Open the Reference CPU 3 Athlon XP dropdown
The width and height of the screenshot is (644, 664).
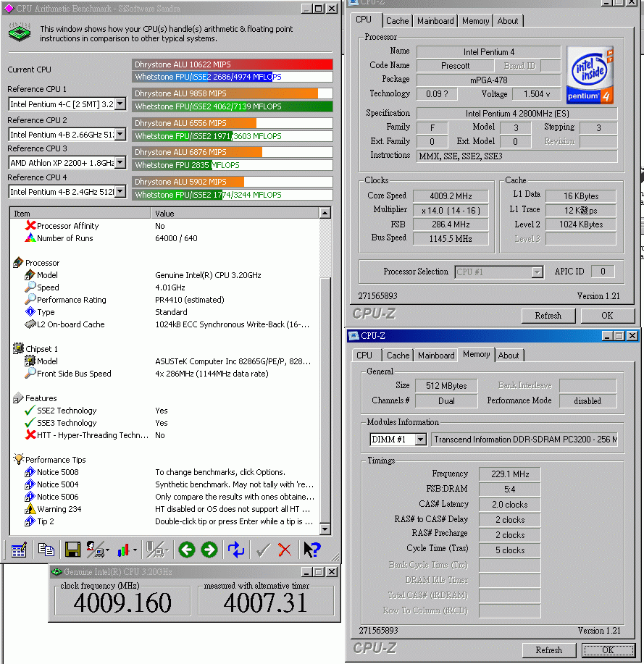[120, 163]
